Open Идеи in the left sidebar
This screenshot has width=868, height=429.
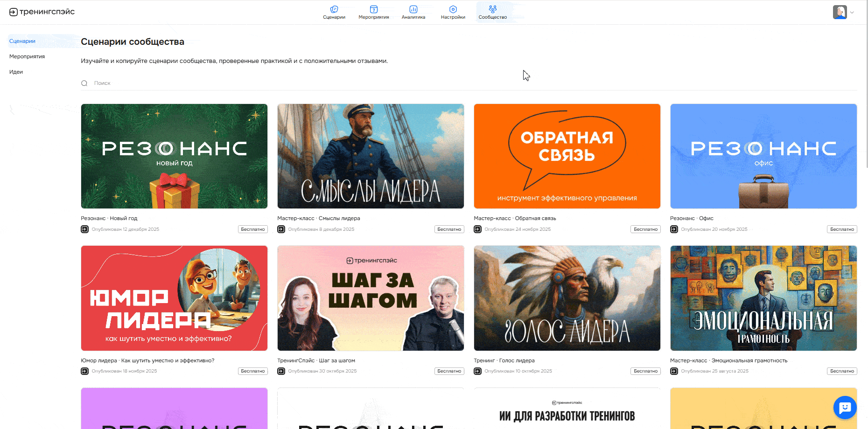coord(16,72)
